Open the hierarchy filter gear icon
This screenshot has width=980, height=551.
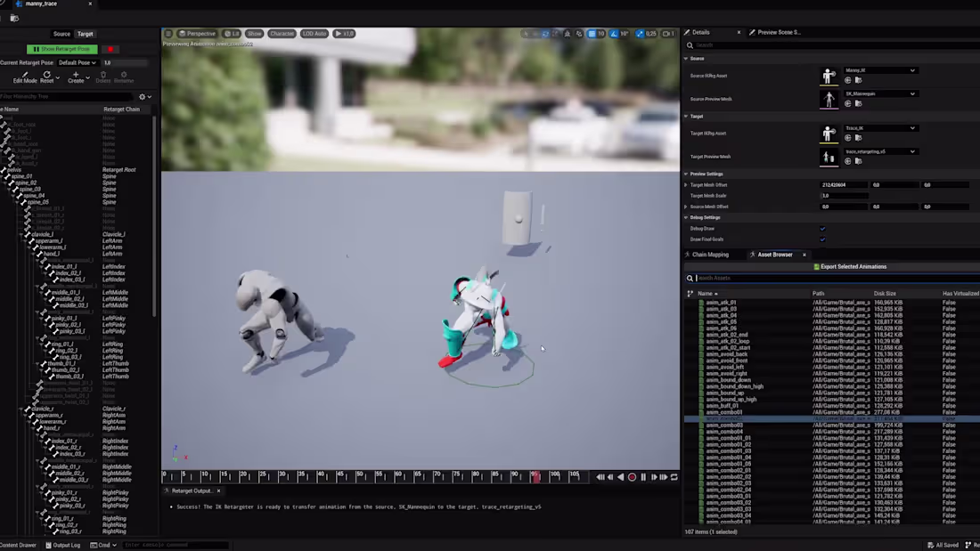pos(143,96)
